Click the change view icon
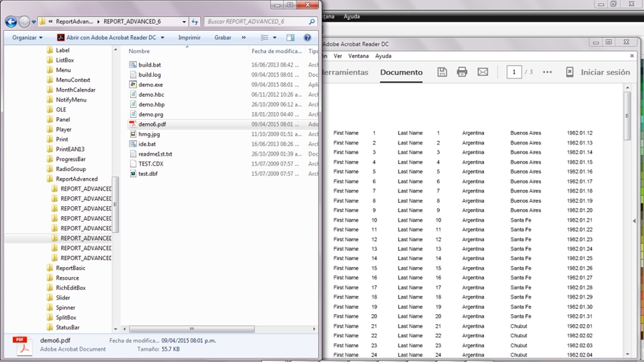Viewport: 644px width, 362px height. pos(264,37)
